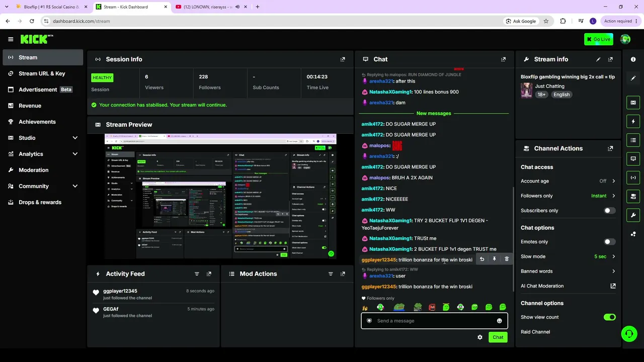The image size is (644, 362).
Task: Send message with the Chat button
Action: pos(498,337)
